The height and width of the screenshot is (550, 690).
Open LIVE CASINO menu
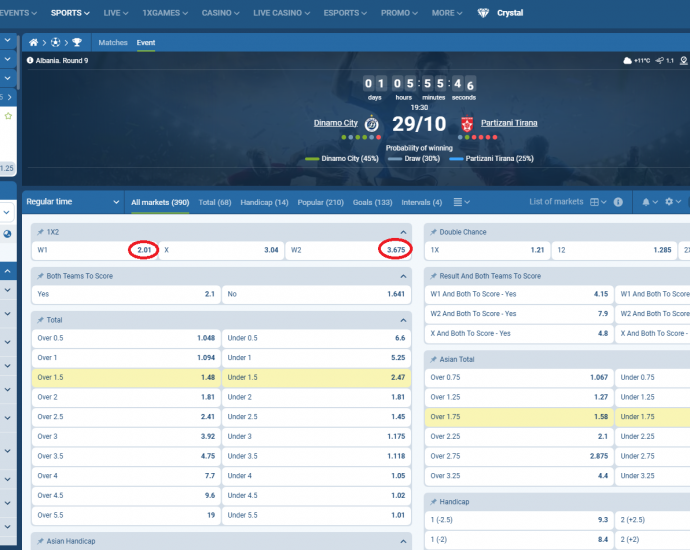coord(282,13)
